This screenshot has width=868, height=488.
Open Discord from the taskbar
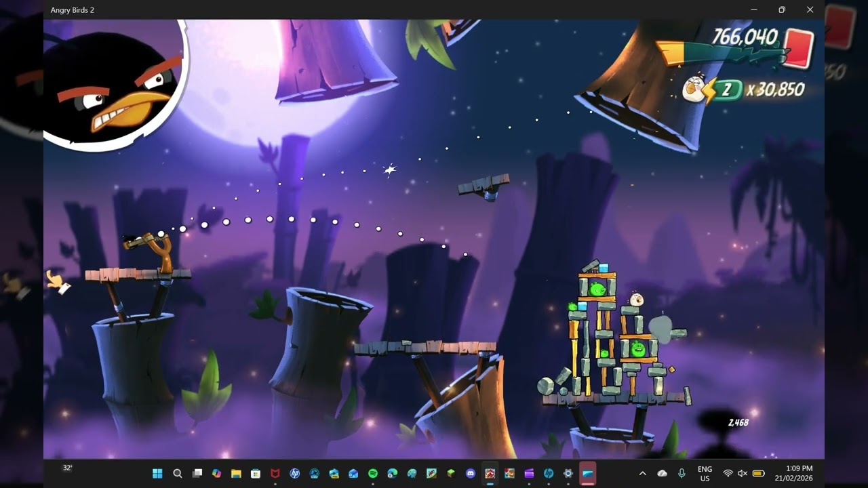tap(471, 473)
